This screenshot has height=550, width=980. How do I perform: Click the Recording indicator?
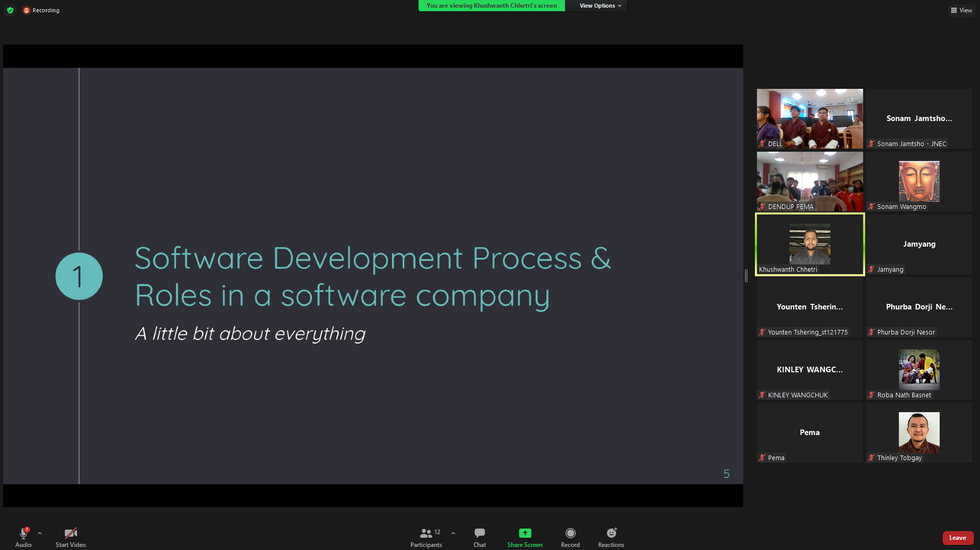click(41, 10)
